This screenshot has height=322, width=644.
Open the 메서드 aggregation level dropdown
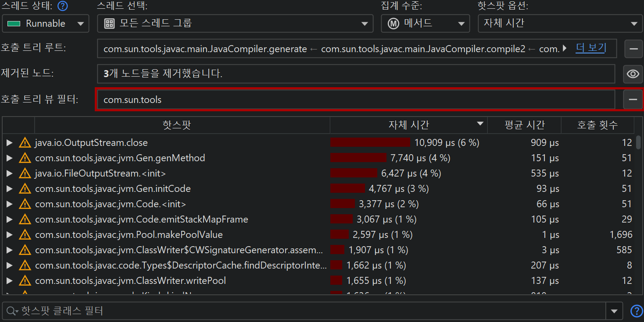pos(425,24)
